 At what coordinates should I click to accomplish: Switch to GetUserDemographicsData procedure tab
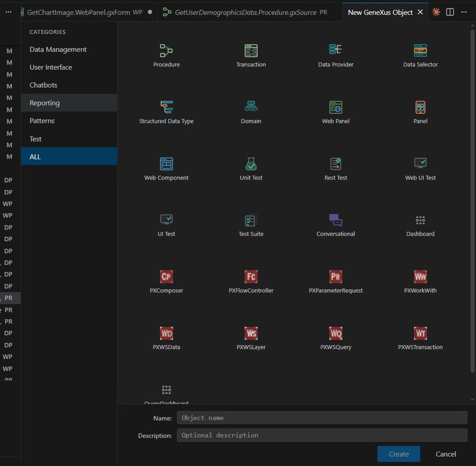pos(245,12)
